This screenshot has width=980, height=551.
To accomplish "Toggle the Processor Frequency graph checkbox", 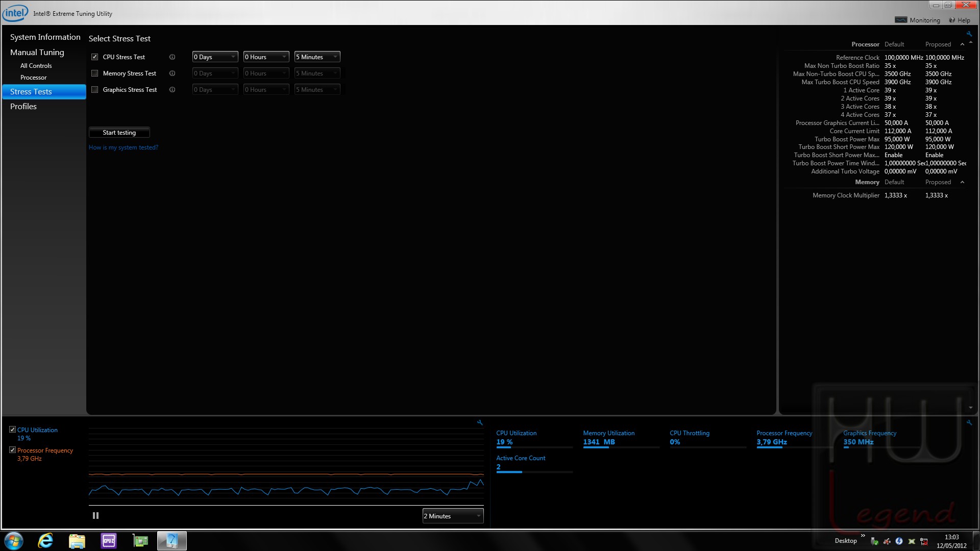I will point(13,450).
